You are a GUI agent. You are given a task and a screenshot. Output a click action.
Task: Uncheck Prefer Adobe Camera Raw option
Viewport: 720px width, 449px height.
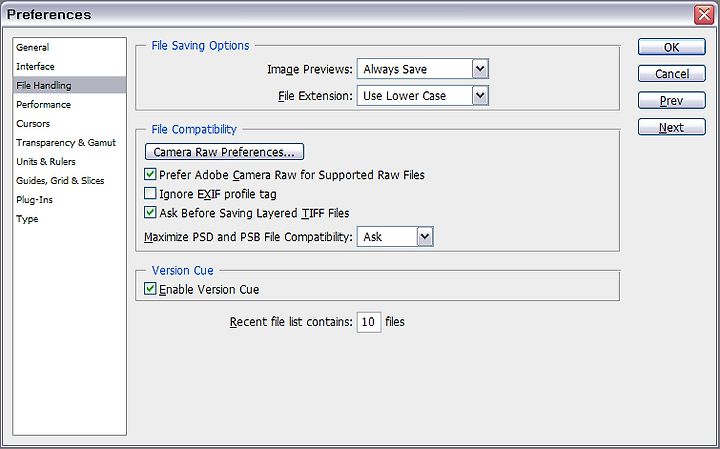tap(150, 174)
